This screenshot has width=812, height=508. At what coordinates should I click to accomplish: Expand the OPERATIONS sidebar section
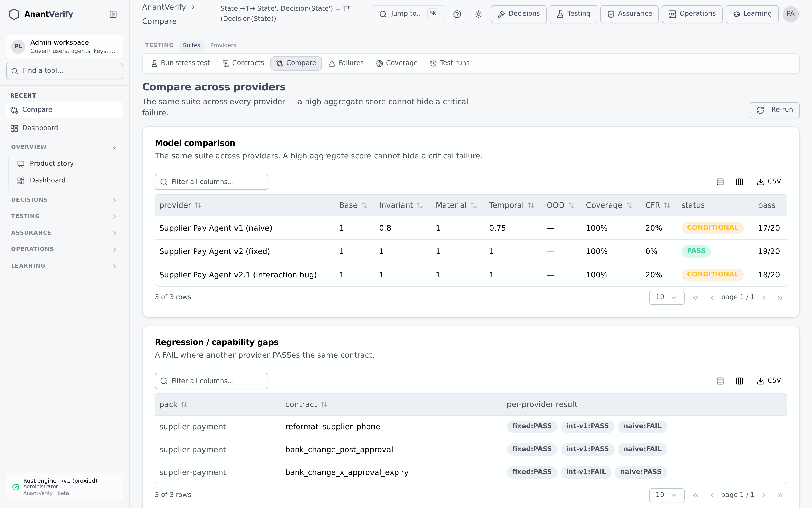point(64,249)
